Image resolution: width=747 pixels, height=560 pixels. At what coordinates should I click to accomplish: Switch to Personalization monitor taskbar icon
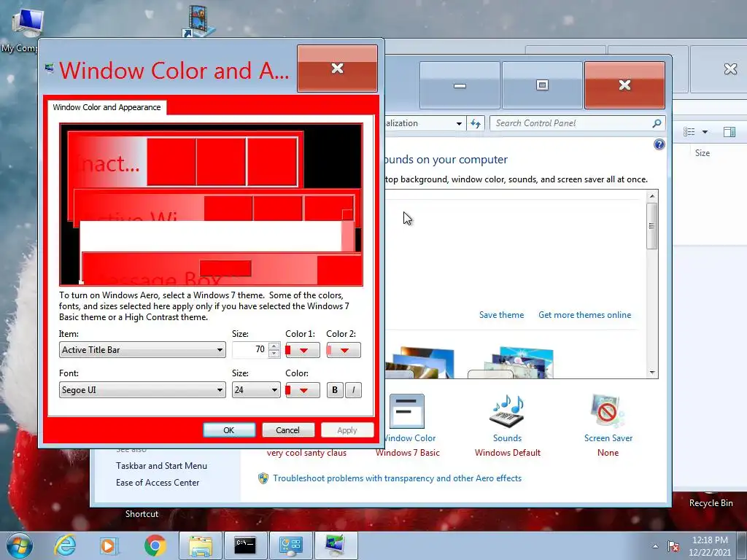pyautogui.click(x=336, y=545)
